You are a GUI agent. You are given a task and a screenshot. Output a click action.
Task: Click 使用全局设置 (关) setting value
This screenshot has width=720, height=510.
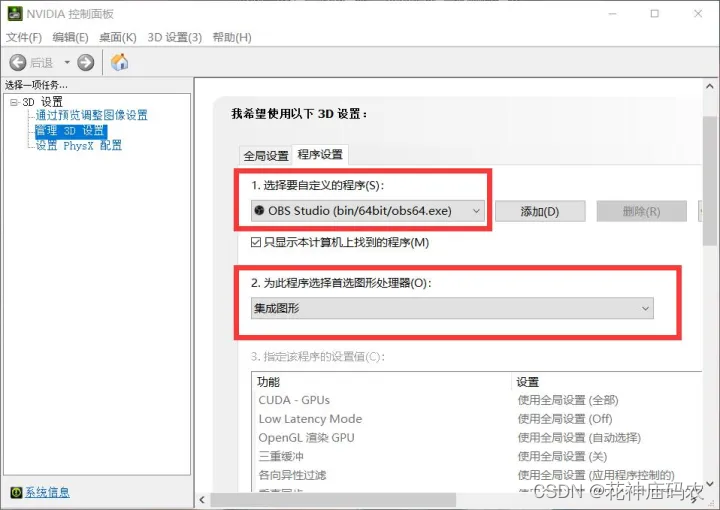562,456
